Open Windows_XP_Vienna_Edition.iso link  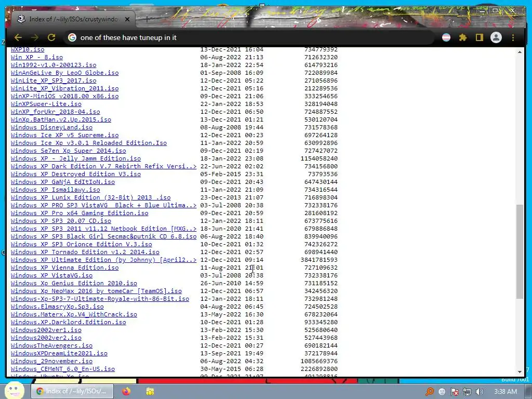(64, 268)
